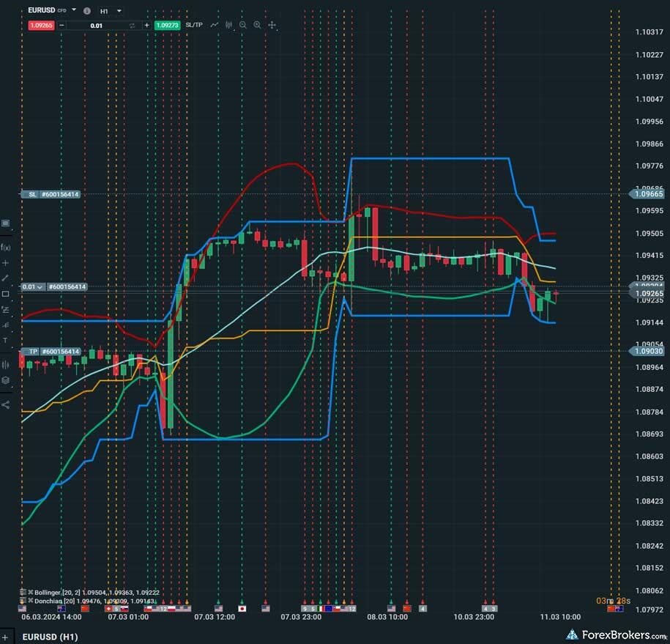Open the 0.01 order volume dropdown
This screenshot has width=670, height=644.
click(x=40, y=287)
